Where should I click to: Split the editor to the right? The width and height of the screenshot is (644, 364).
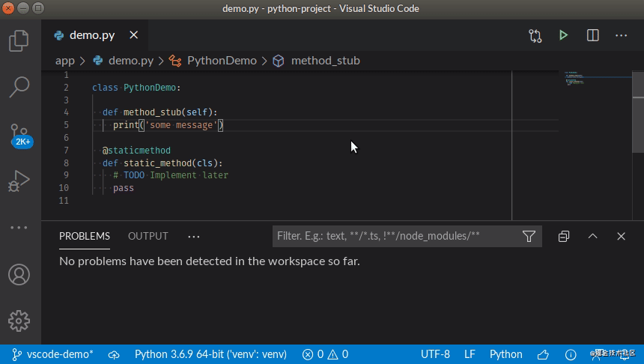(x=592, y=35)
